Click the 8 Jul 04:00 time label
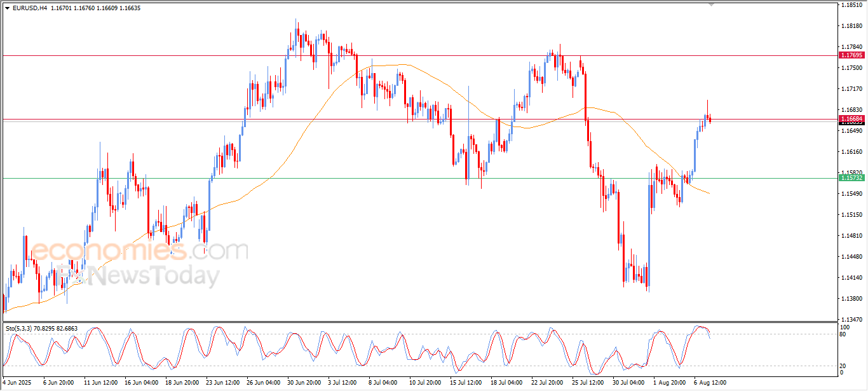This screenshot has height=391, width=868. click(384, 383)
